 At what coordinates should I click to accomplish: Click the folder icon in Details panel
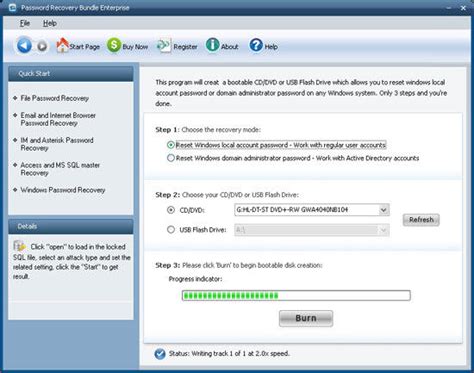pos(19,246)
